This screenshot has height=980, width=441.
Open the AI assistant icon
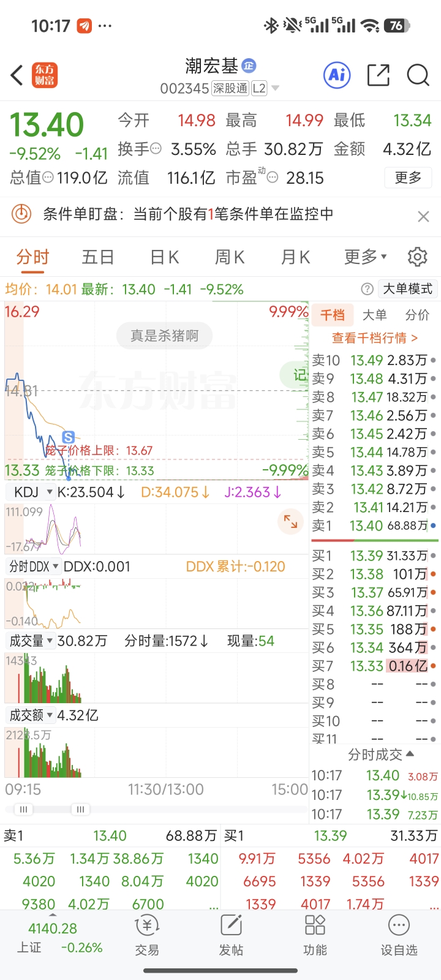tap(337, 75)
